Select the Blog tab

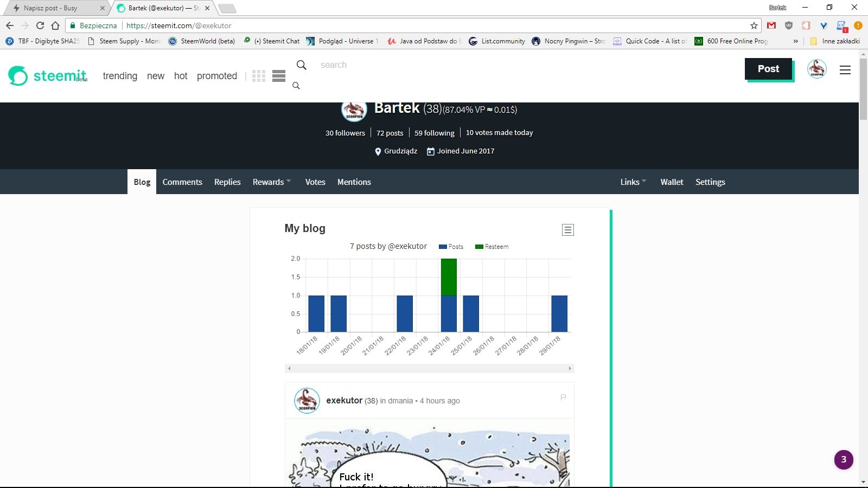point(142,182)
